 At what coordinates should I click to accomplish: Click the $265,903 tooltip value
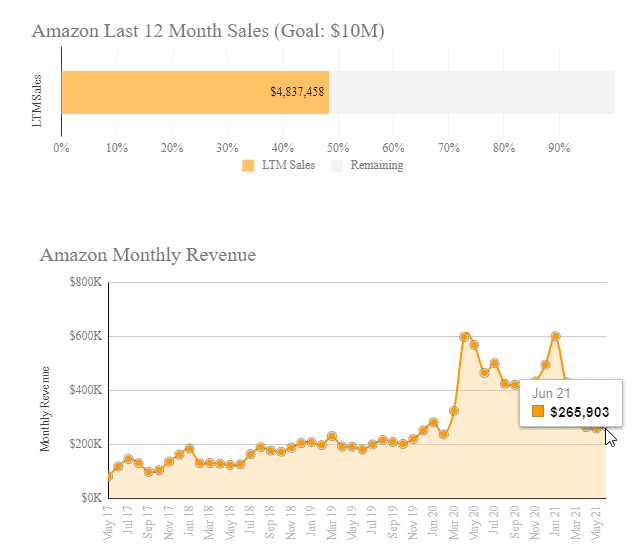coord(580,412)
